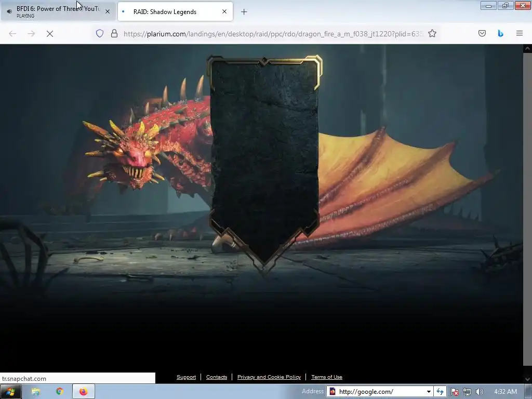Click the taskbar Address field google.com
The image size is (532, 399).
380,392
